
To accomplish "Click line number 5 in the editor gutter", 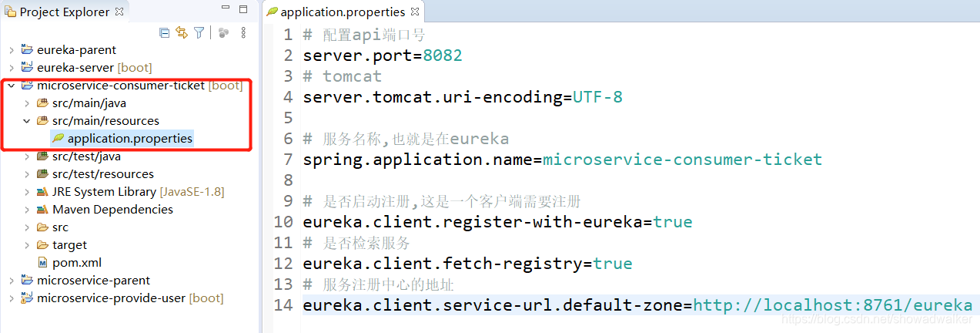I will click(288, 118).
